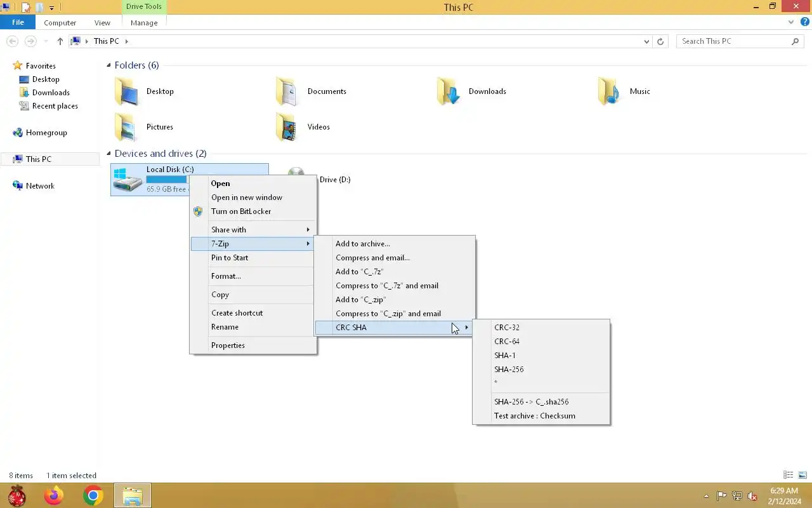Viewport: 812px width, 508px height.
Task: Click the muted volume tray icon
Action: click(752, 496)
